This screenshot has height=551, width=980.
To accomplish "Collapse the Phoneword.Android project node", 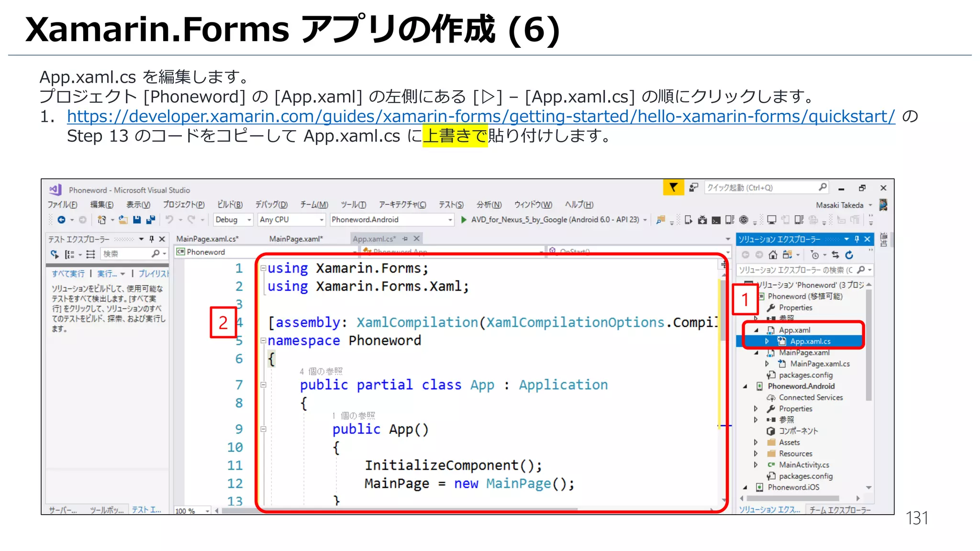I will click(745, 386).
